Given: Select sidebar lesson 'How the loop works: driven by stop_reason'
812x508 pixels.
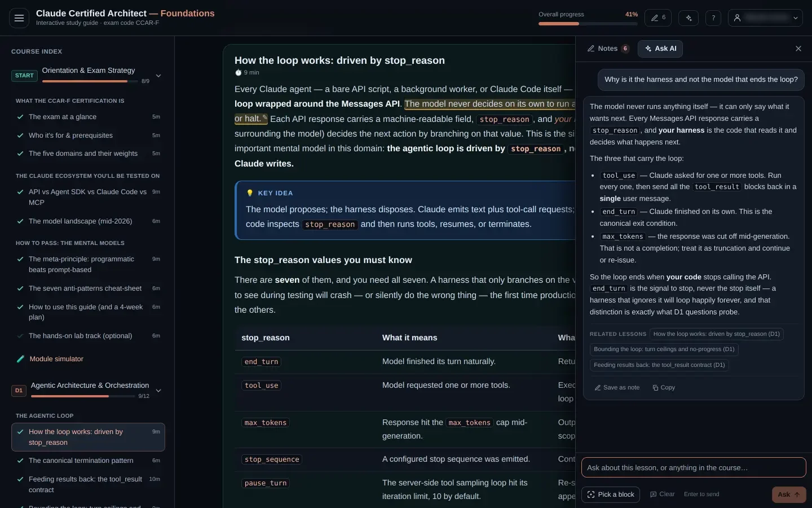Looking at the screenshot, I should 88,437.
